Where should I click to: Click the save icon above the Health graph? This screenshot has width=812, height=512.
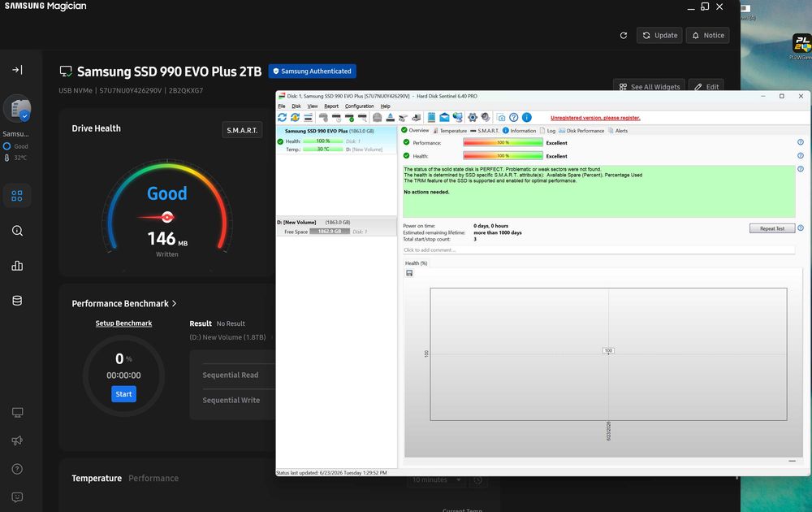pos(409,273)
